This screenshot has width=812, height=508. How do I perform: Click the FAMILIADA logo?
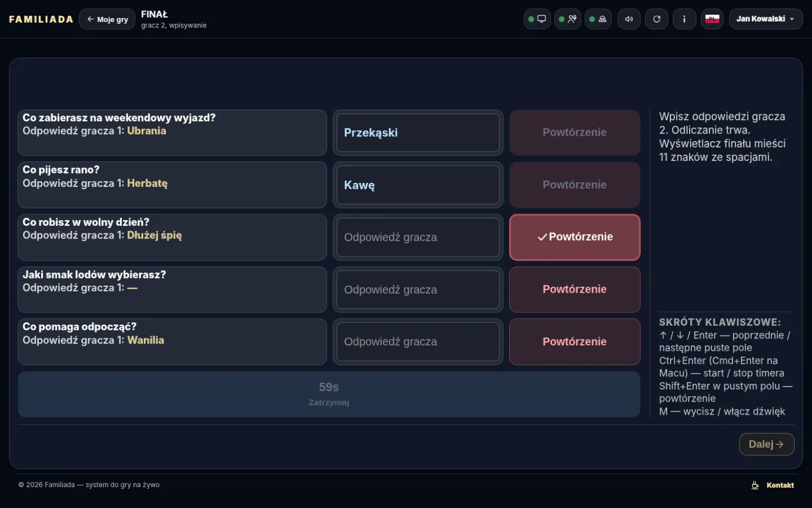click(41, 19)
